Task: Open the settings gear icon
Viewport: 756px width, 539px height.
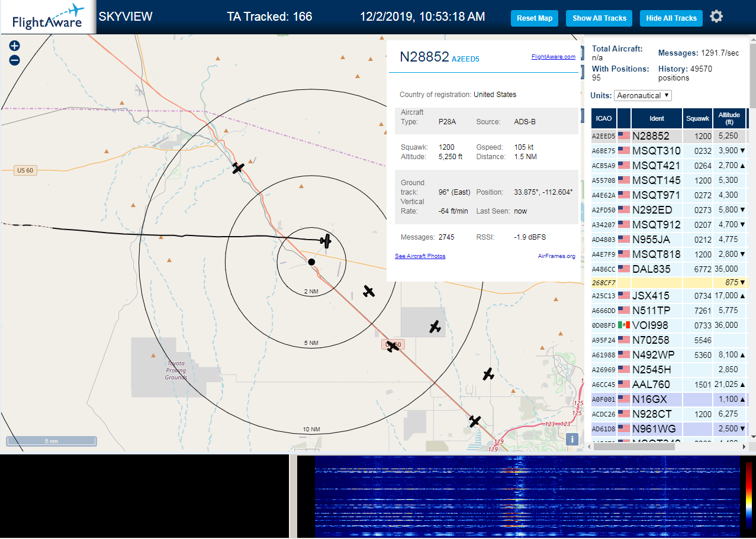Action: pos(716,17)
